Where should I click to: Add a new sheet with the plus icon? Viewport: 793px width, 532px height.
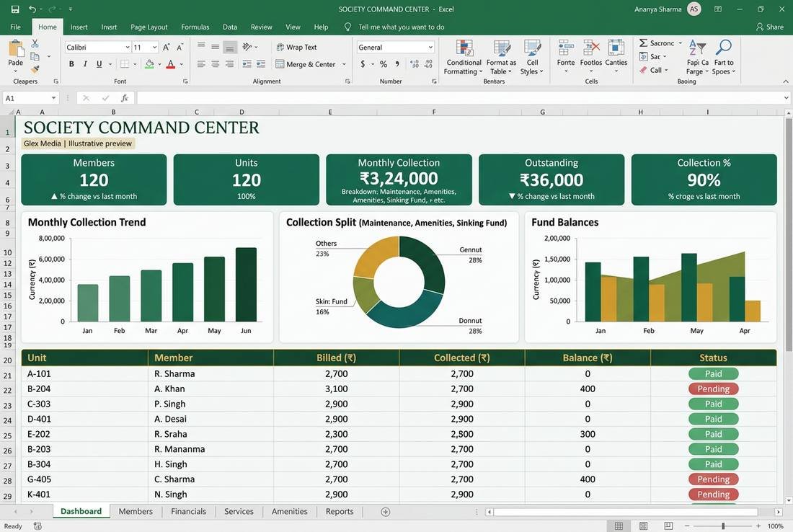pos(386,512)
